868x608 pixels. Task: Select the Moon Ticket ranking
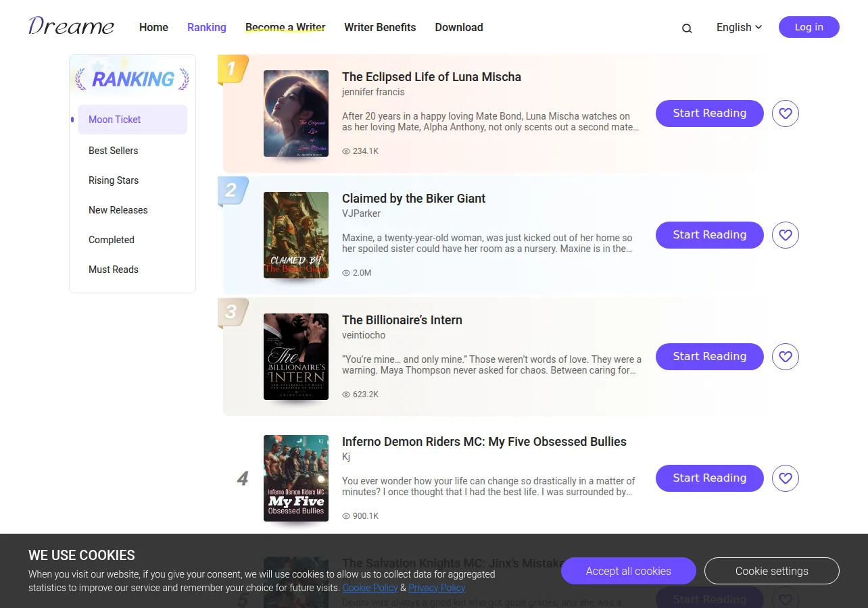coord(132,120)
